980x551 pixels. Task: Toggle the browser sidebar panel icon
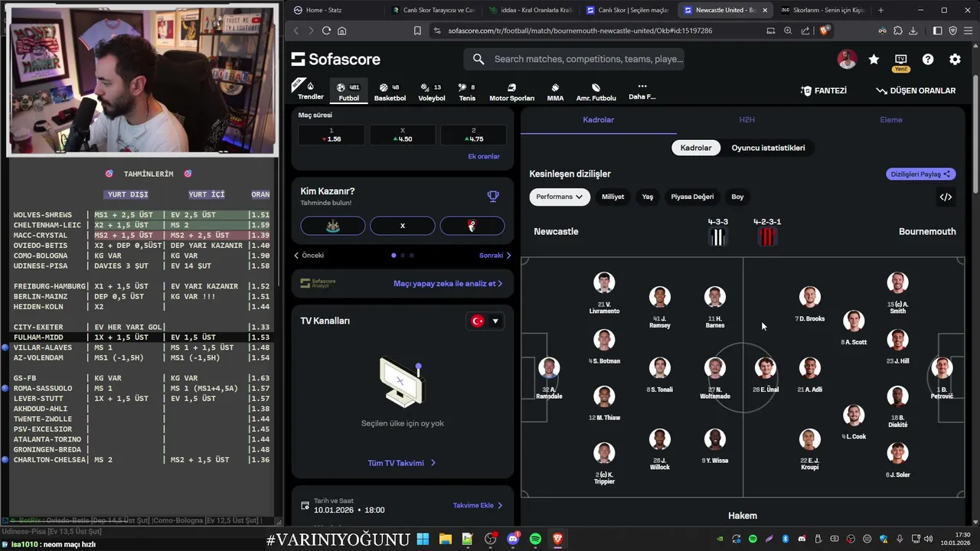(937, 31)
